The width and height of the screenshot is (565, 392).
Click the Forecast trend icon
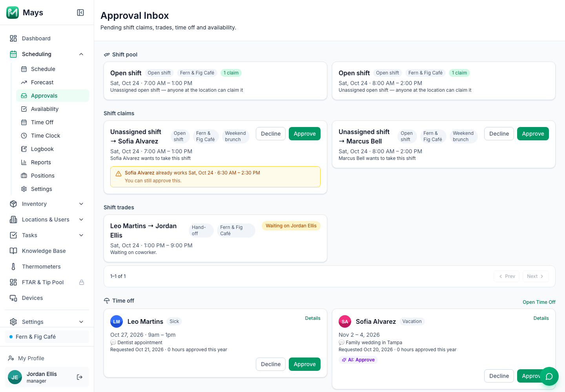[x=24, y=82]
